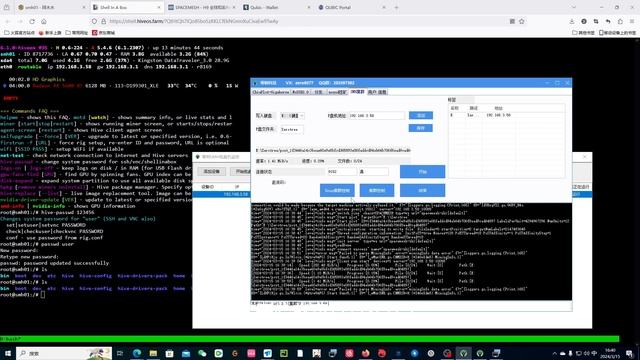Open the 写入硬盘 drive dropdown

pos(292,116)
